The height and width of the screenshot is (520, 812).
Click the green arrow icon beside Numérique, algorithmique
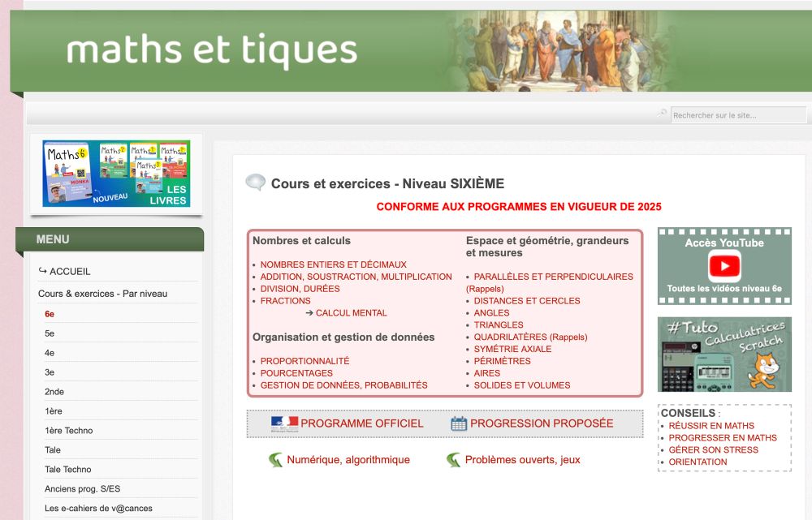(x=275, y=459)
